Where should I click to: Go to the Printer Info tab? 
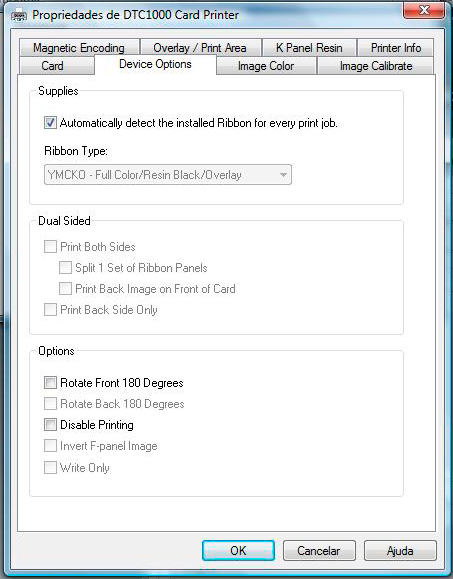(396, 47)
